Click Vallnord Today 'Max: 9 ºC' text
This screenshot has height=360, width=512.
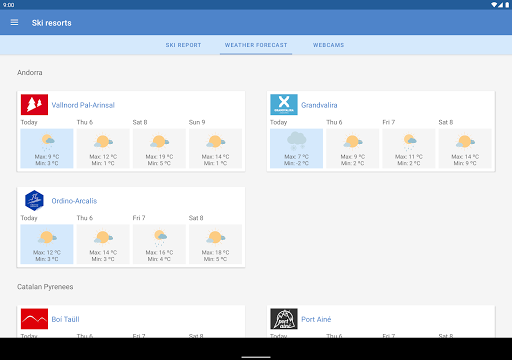click(x=47, y=157)
